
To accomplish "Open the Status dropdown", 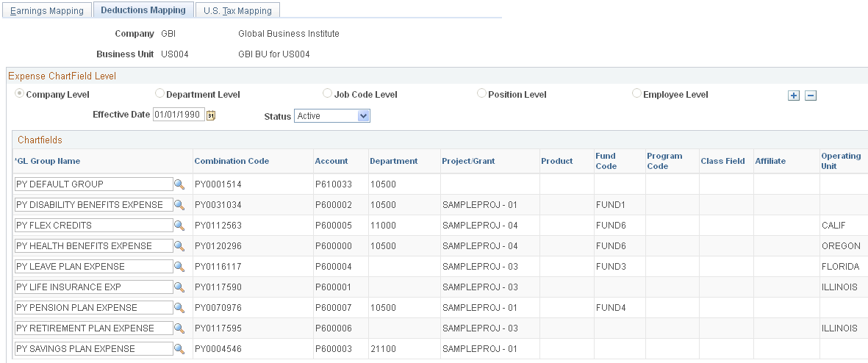I will [331, 115].
